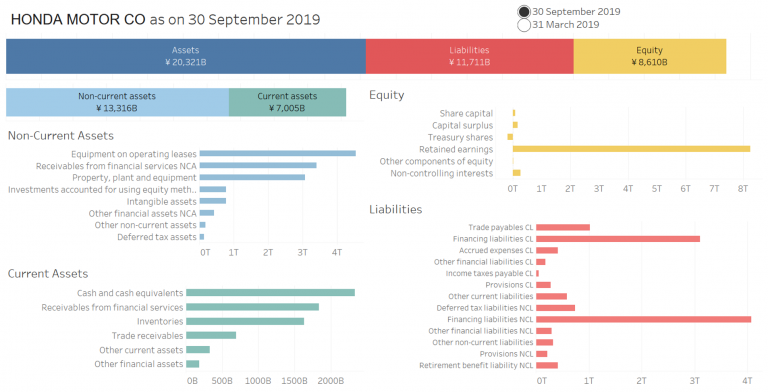Click the yellow Equity ¥8,610B bar

pyautogui.click(x=649, y=56)
